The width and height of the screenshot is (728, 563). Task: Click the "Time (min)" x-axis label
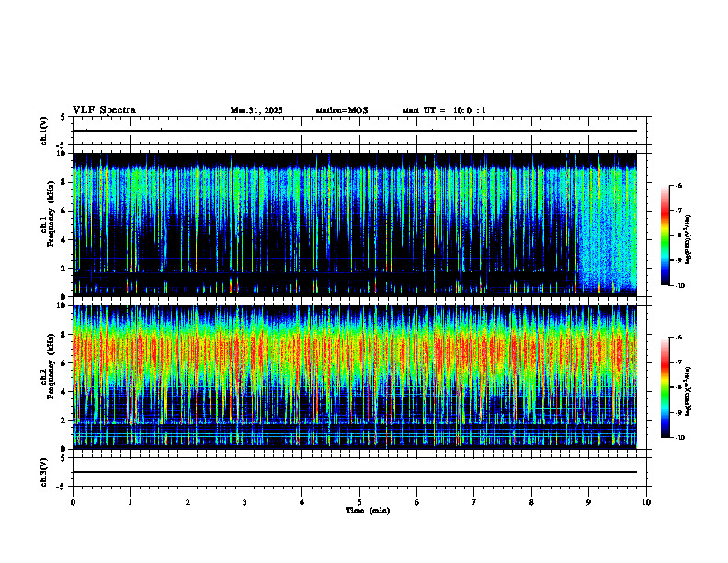click(x=368, y=511)
